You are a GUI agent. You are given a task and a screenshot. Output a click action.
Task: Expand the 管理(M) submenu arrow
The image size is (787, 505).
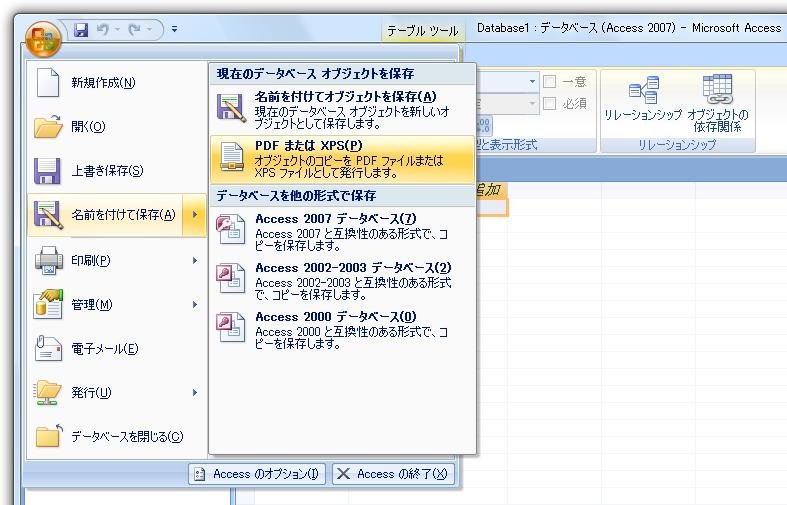(x=195, y=304)
